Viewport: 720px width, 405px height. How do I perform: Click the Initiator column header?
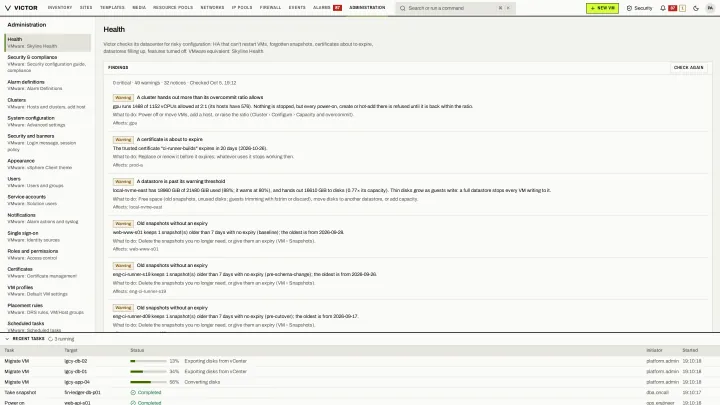tap(654, 350)
